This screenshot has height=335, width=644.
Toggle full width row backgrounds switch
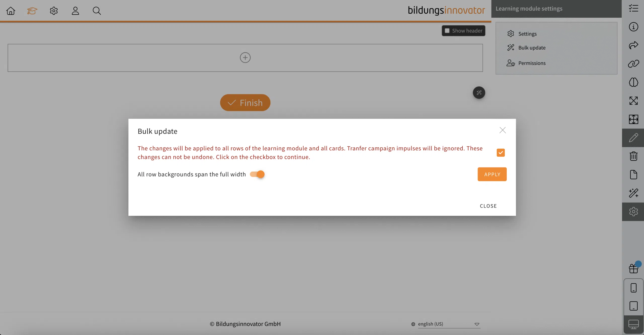click(257, 174)
